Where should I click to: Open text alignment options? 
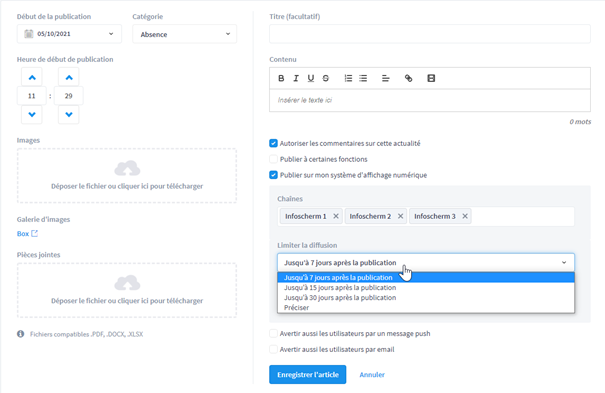385,78
